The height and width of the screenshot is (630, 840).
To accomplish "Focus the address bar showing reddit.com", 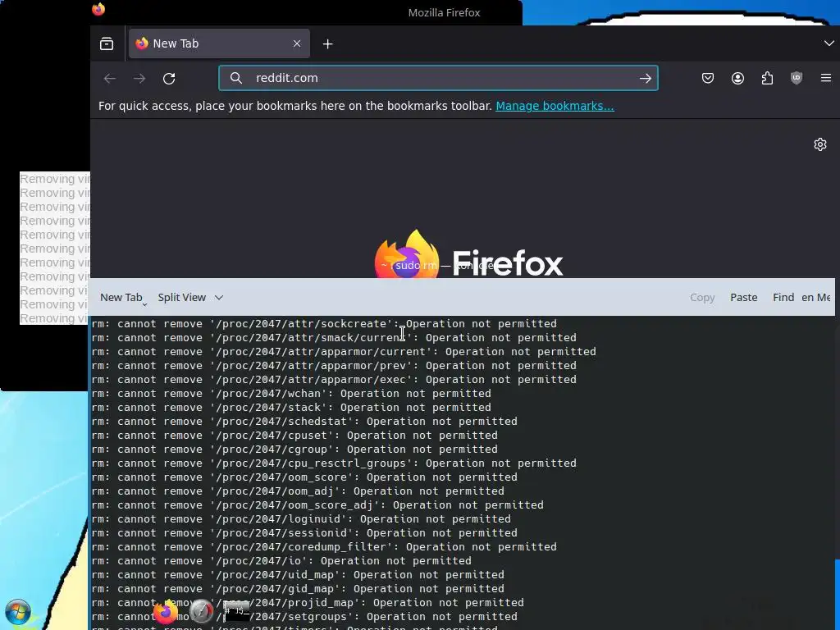I will 438,78.
